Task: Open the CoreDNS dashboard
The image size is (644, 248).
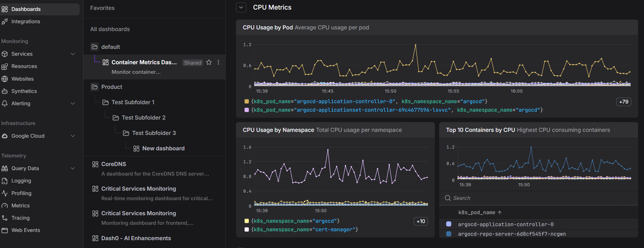Action: click(113, 164)
